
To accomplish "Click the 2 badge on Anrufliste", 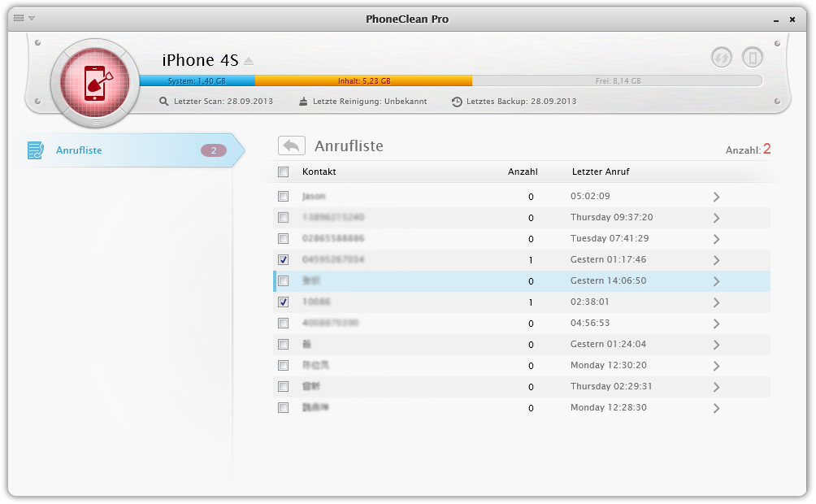I will tap(214, 150).
